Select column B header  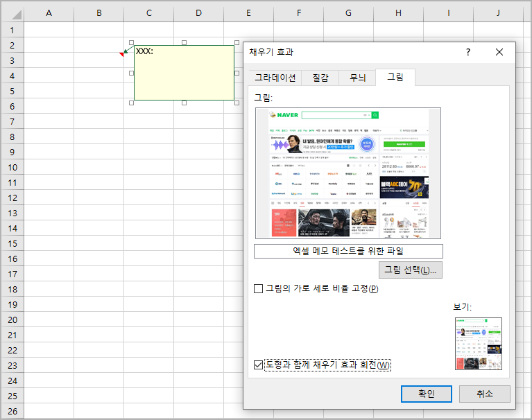(98, 13)
